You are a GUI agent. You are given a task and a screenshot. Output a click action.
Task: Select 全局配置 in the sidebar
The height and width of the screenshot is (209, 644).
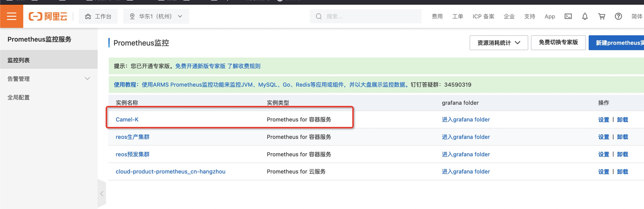point(49,97)
